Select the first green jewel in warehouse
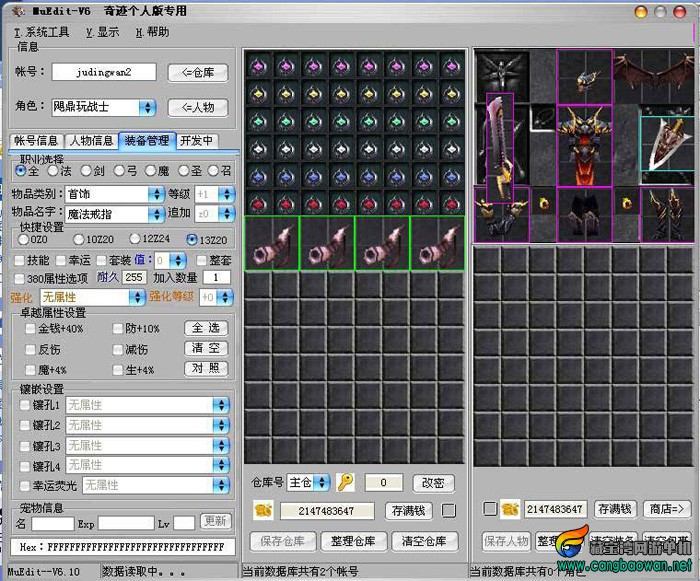The width and height of the screenshot is (700, 581). [x=258, y=121]
